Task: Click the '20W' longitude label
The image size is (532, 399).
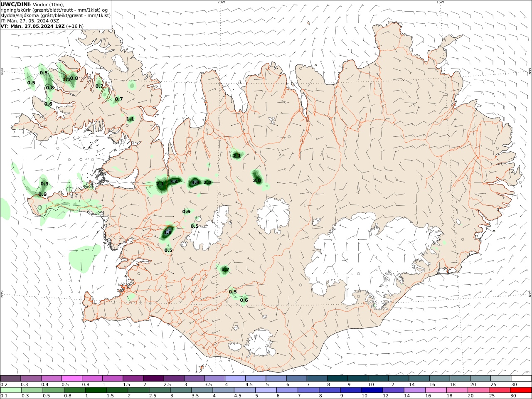Action: [x=221, y=2]
